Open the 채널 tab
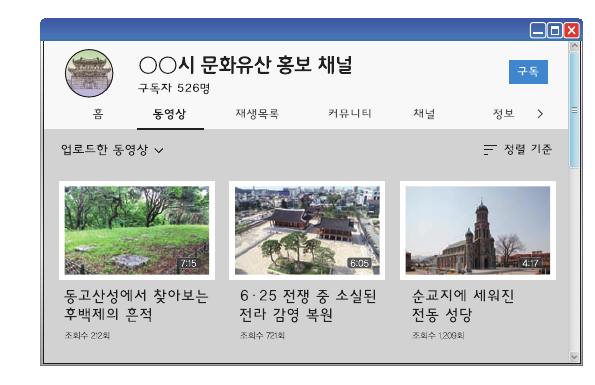 (x=424, y=113)
